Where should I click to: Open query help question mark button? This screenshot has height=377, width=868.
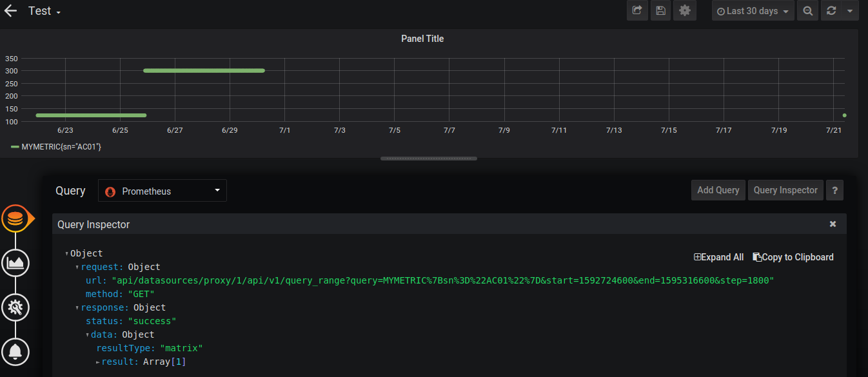point(834,190)
